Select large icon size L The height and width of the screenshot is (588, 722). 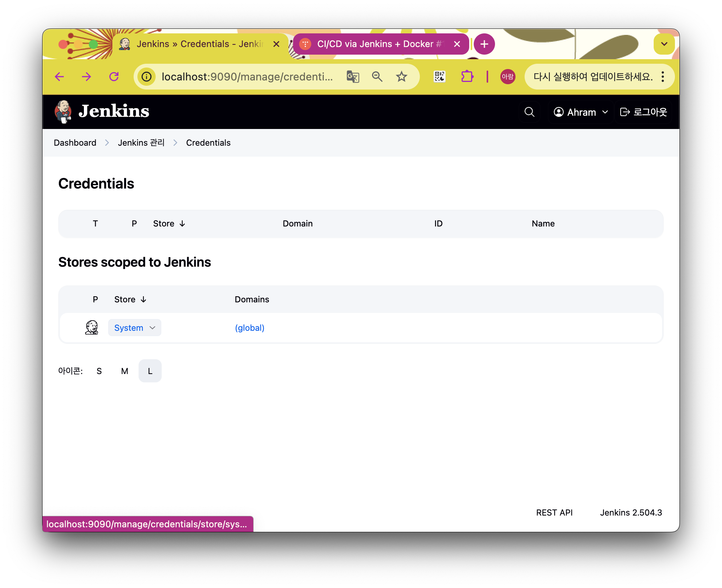(150, 371)
